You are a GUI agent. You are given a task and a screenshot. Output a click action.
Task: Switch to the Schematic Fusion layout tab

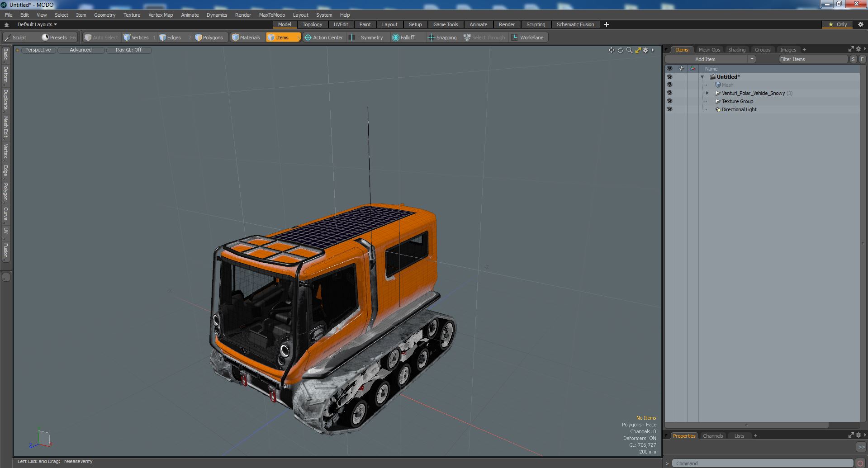(575, 24)
